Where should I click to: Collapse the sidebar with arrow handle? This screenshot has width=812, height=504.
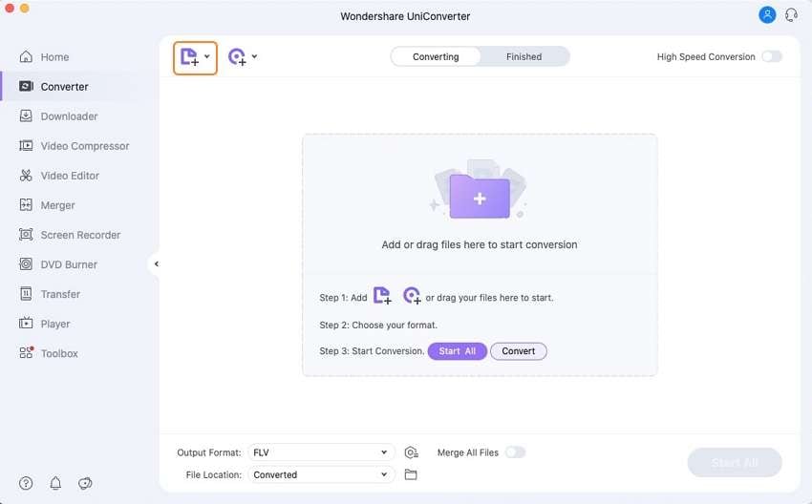[156, 264]
